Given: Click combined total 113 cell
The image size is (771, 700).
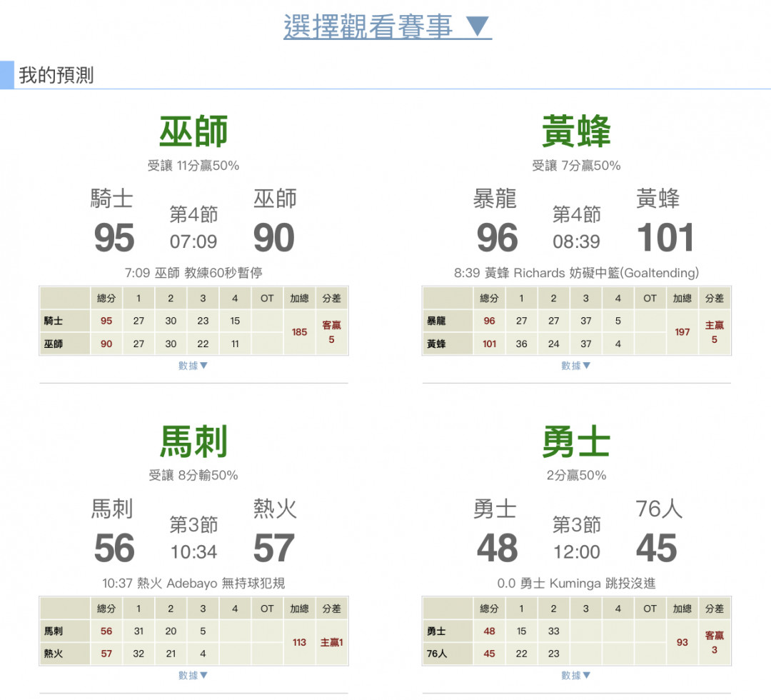Looking at the screenshot, I should [x=299, y=642].
